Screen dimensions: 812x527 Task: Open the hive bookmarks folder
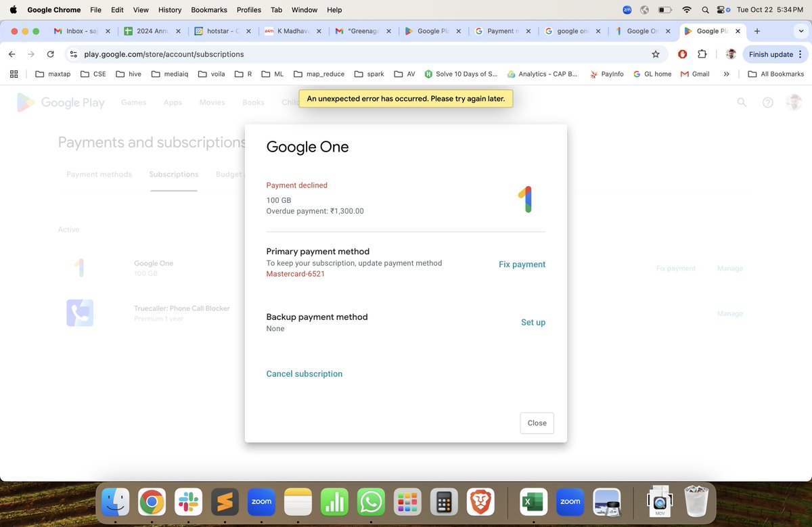click(x=129, y=74)
